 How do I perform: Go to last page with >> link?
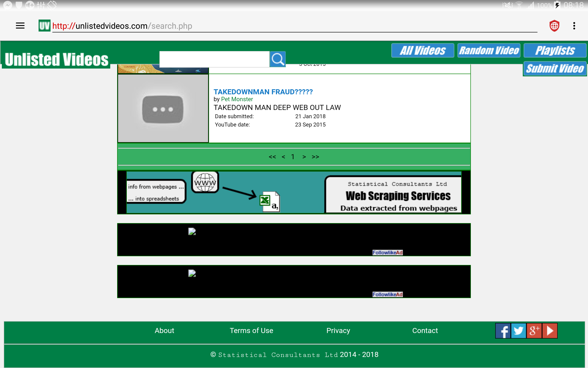pyautogui.click(x=315, y=157)
